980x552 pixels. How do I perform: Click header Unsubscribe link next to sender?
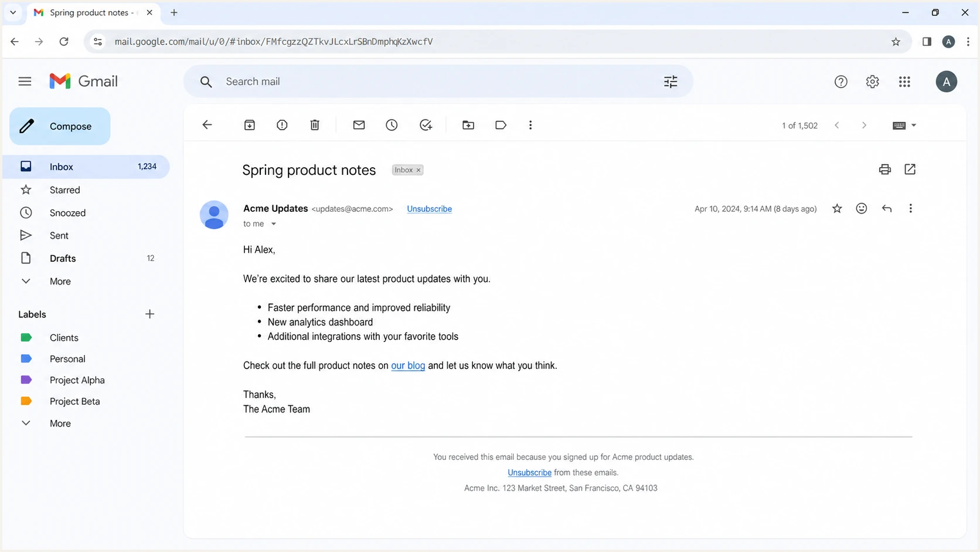pyautogui.click(x=429, y=209)
